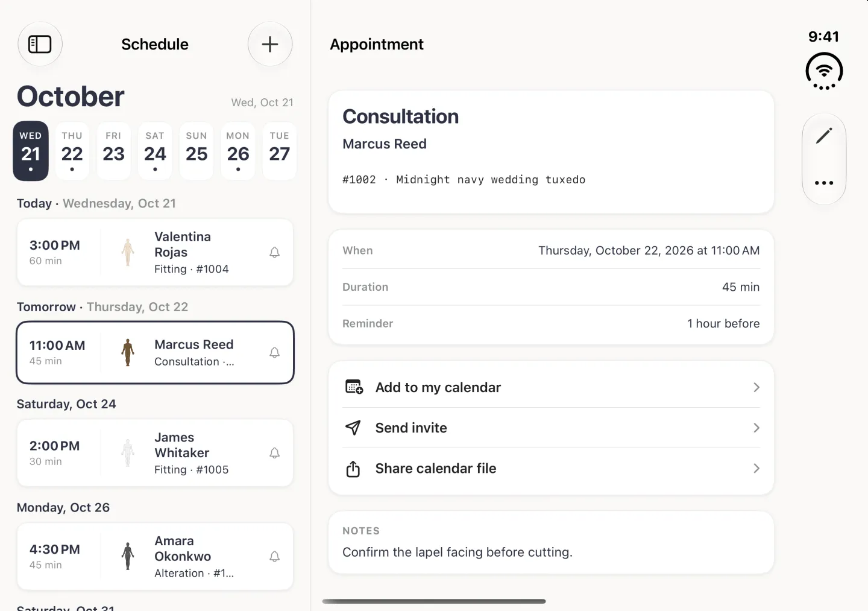Toggle the sidebar panel icon
The height and width of the screenshot is (611, 868).
coord(40,44)
